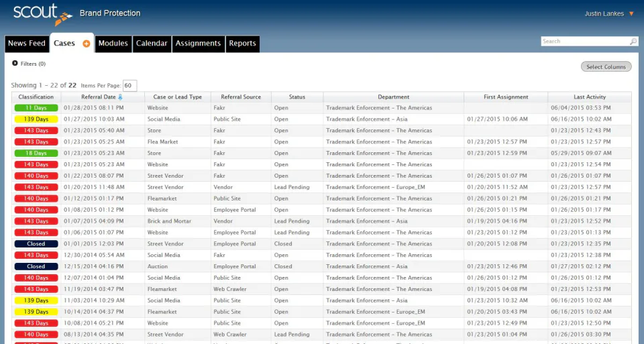Viewport: 644px width, 344px height.
Task: Click last activity 01/26/2015 03:30 PM
Action: point(581,334)
